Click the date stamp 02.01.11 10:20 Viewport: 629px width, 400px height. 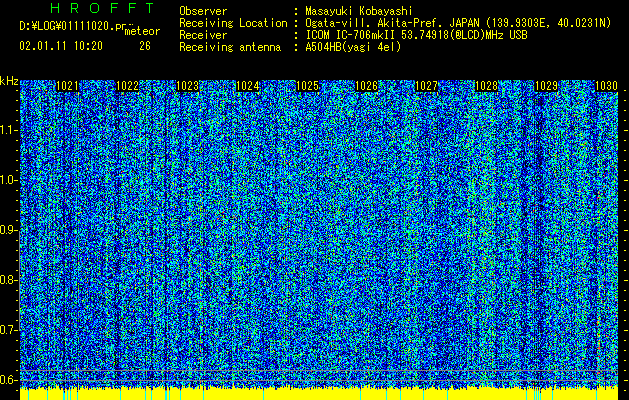[61, 46]
